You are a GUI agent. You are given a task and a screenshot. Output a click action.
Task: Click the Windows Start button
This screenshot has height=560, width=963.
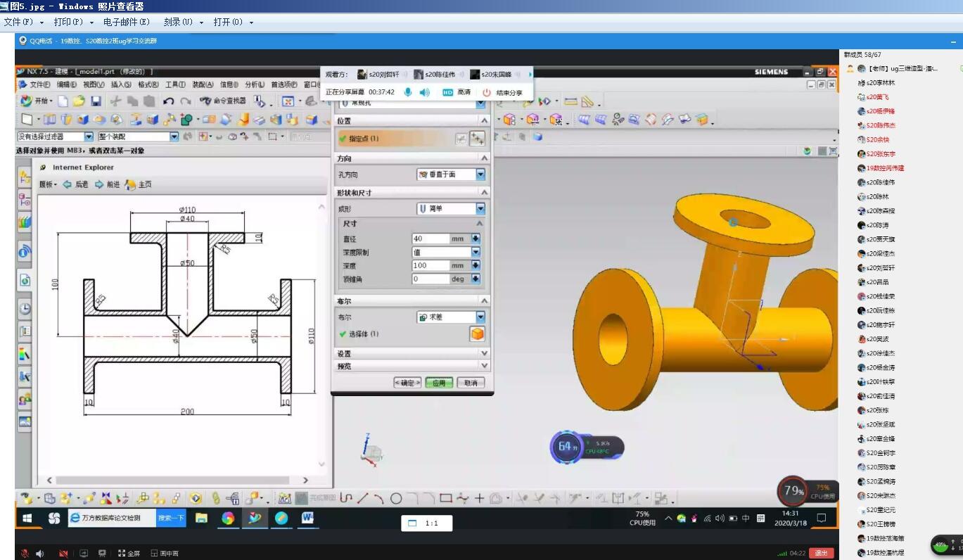point(27,518)
